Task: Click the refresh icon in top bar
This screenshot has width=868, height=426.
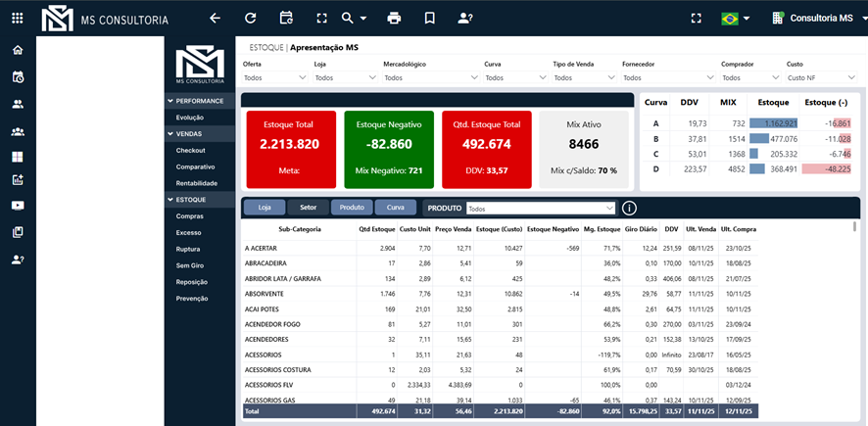Action: (x=251, y=18)
